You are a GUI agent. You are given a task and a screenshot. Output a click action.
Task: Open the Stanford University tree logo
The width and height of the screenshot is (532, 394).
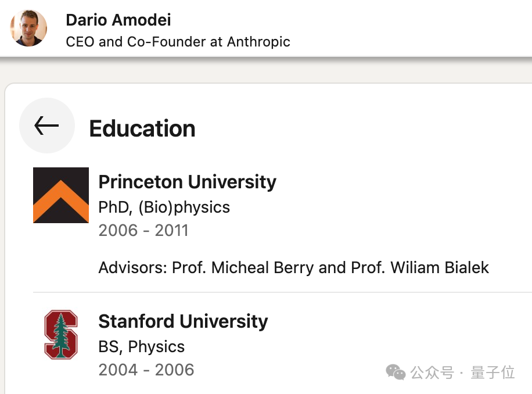point(61,335)
